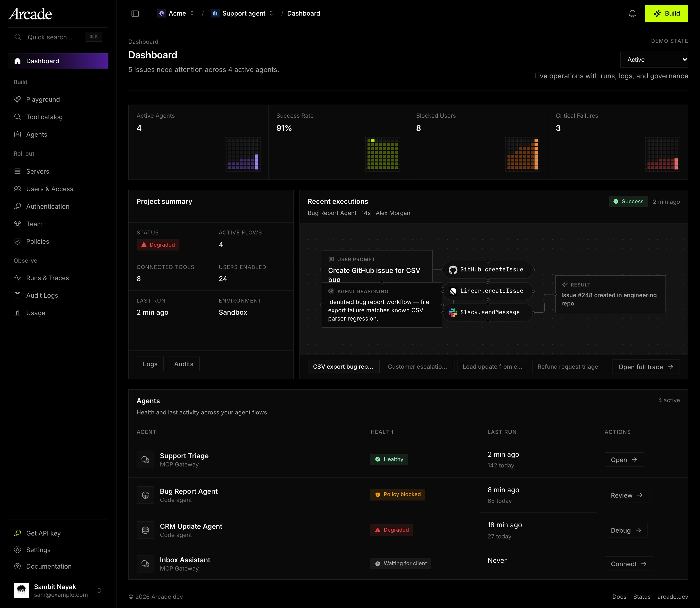Click the Playground sparkle icon

coord(18,99)
